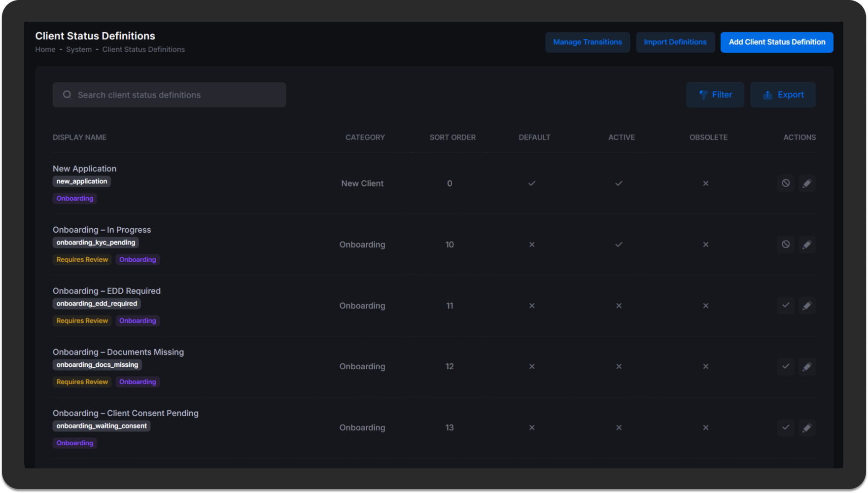Click the upload arrow icon on Export
868x493 pixels.
767,94
